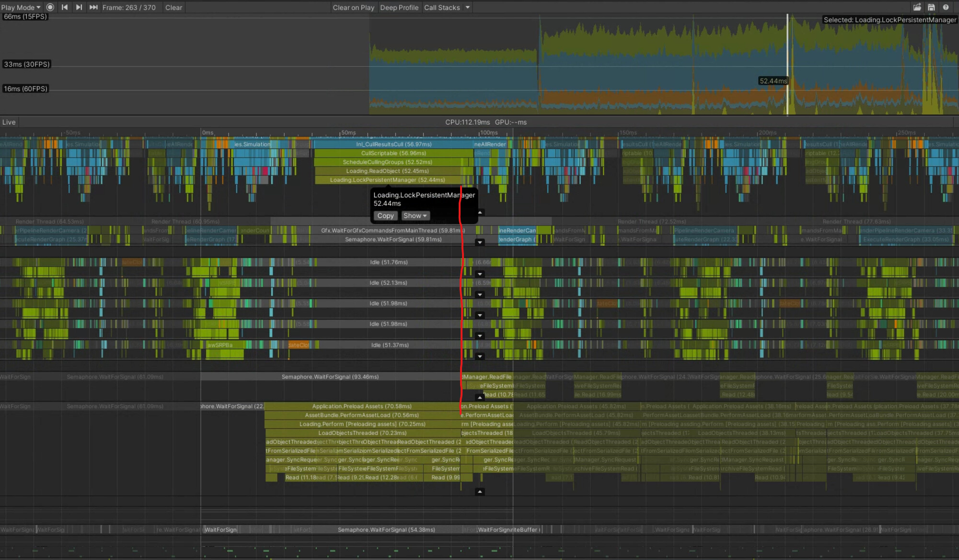Copy the Loading.LockPersistentManager sample name
Screen dimensions: 959x560
click(x=385, y=216)
